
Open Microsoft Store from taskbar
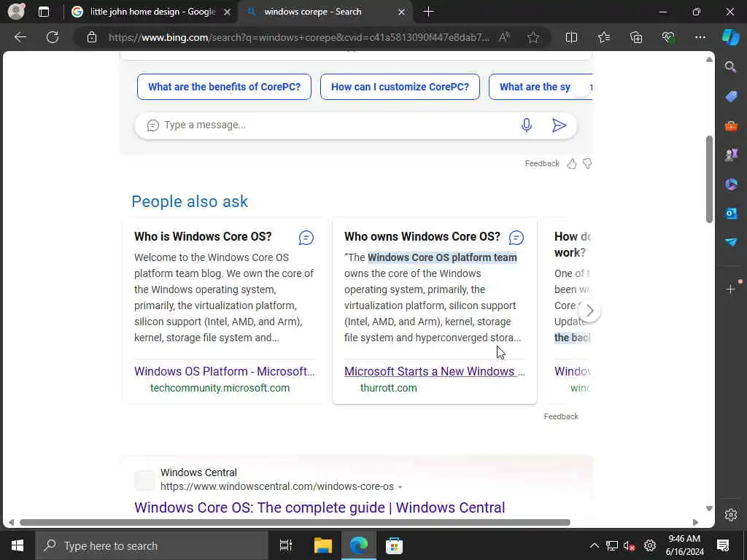pyautogui.click(x=394, y=545)
